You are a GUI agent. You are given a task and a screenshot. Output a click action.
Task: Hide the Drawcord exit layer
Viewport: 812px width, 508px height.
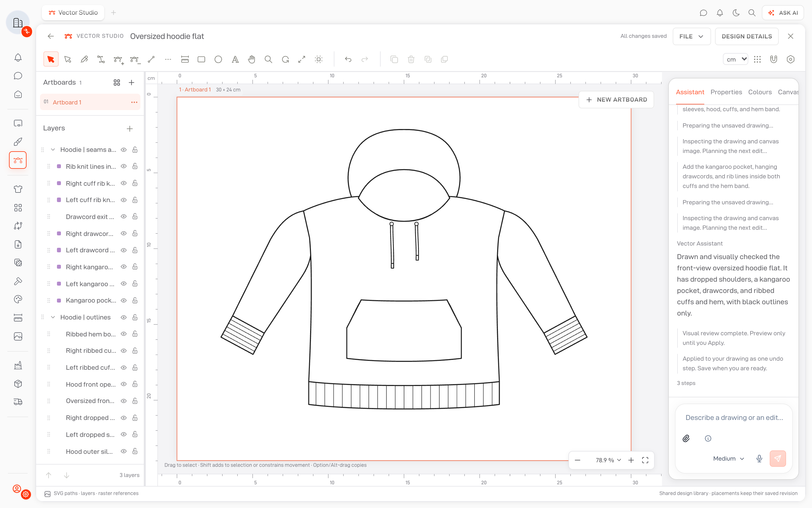point(124,216)
